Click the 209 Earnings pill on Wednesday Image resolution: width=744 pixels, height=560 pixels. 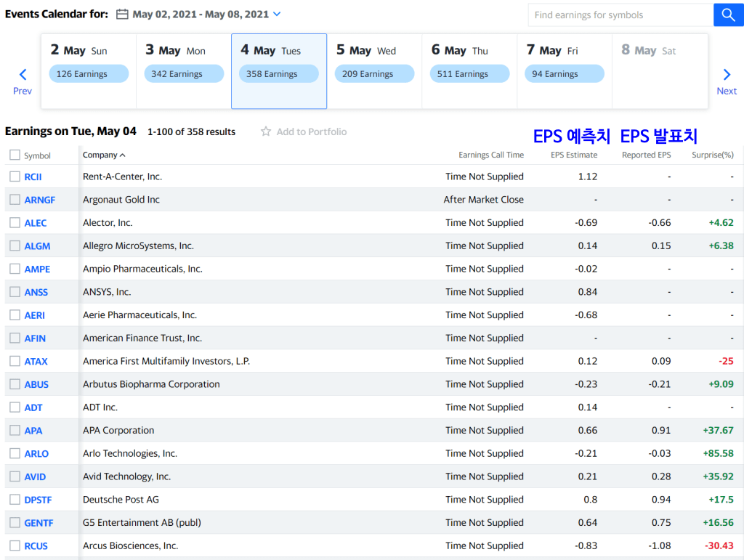[x=374, y=74]
